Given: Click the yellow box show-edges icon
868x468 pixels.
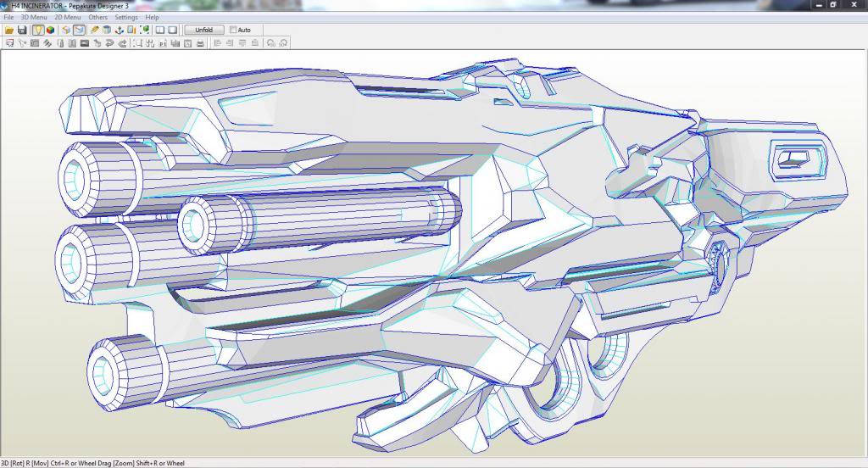Looking at the screenshot, I should pos(66,30).
